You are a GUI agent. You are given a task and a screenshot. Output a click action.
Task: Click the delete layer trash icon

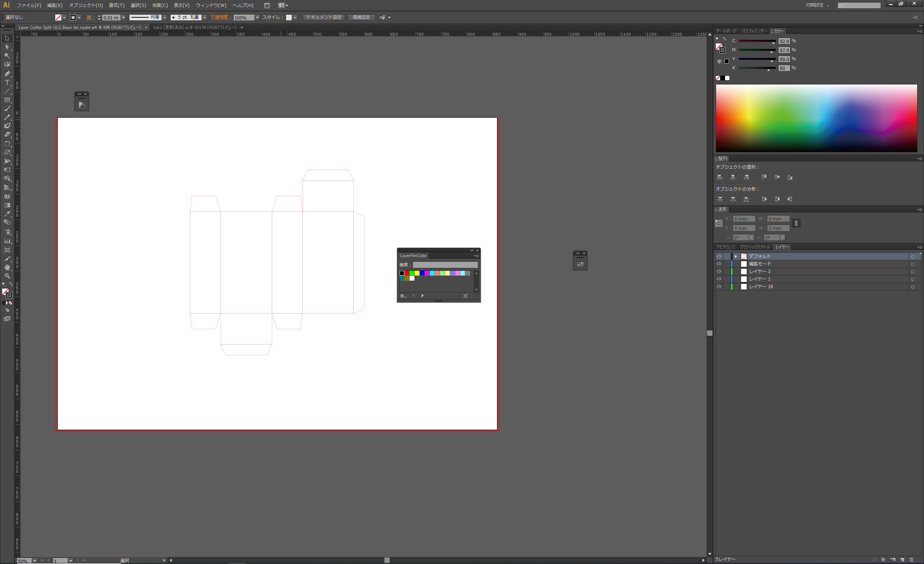912,560
